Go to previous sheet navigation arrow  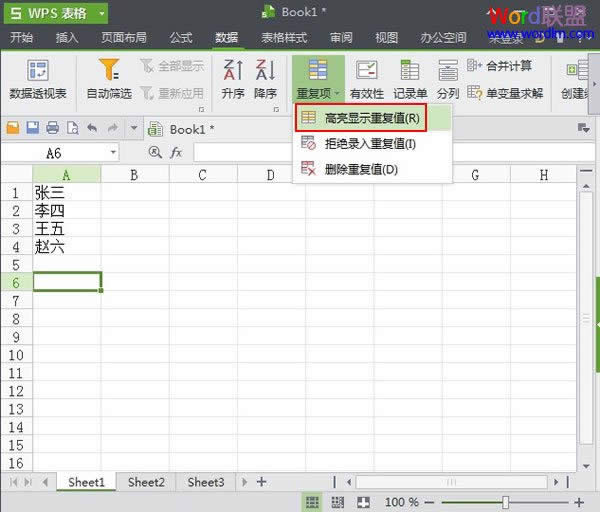45,482
